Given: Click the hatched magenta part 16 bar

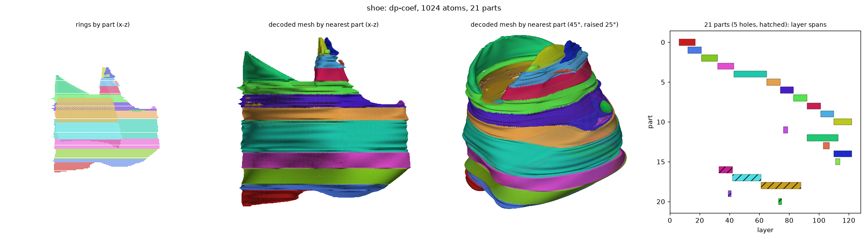Looking at the screenshot, I should pyautogui.click(x=726, y=170).
